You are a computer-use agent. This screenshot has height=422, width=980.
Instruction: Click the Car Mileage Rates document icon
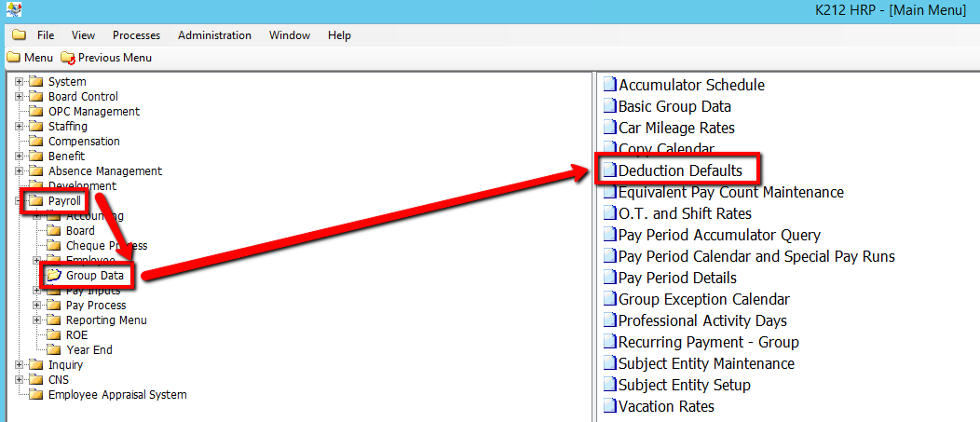point(609,128)
